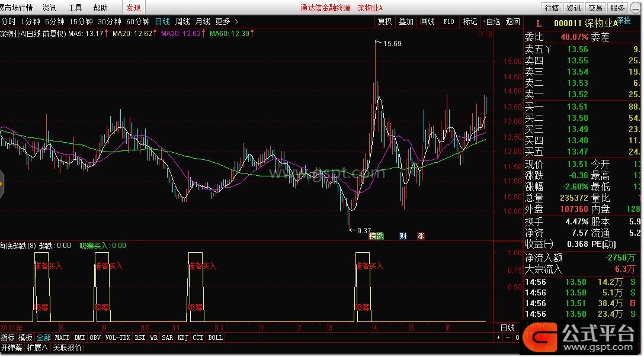
Task: Switch indicator to CCI
Action: point(198,337)
